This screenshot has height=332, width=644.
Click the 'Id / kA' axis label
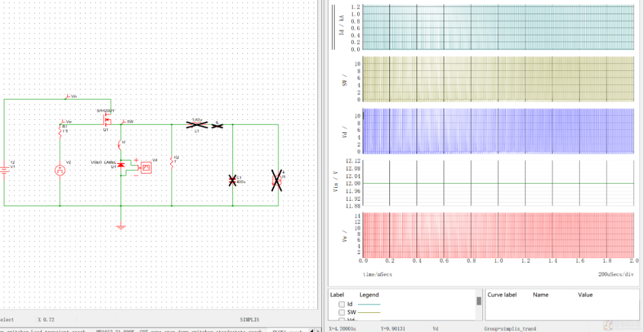tap(341, 26)
